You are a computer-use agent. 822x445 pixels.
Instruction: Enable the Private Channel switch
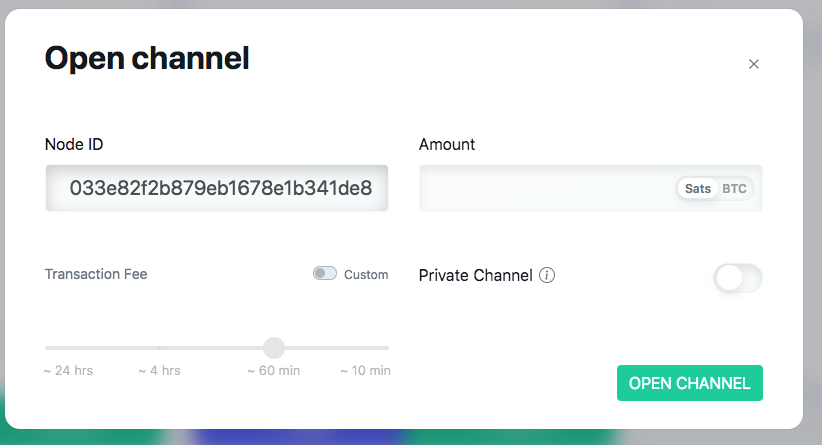(x=738, y=278)
